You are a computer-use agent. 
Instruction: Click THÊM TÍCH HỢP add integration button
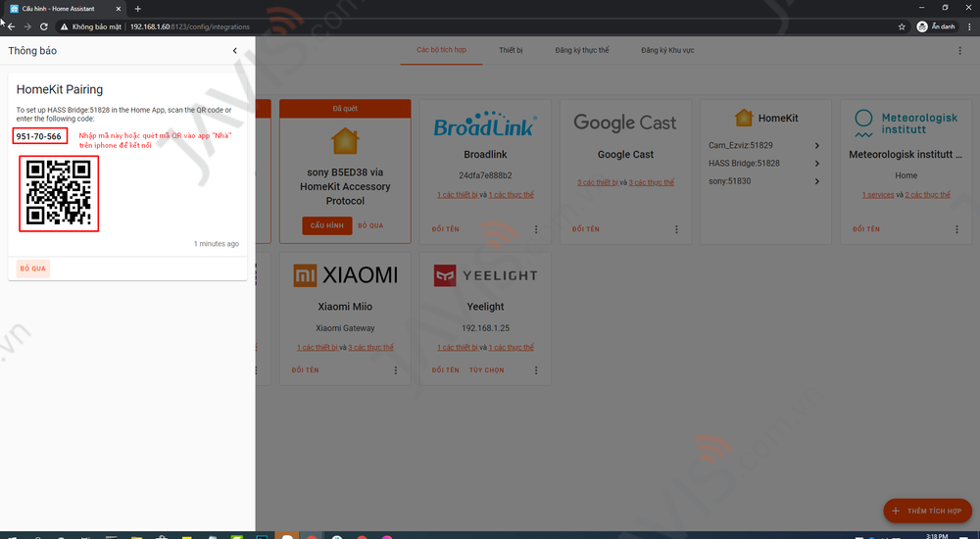pos(927,511)
